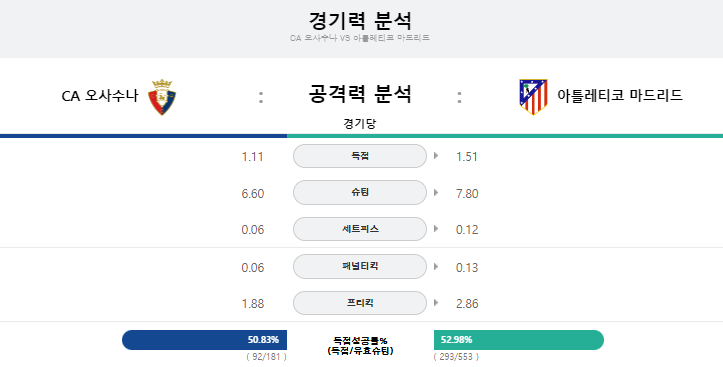
Task: Click the arrow next to 득점 pill
Action: pyautogui.click(x=436, y=156)
